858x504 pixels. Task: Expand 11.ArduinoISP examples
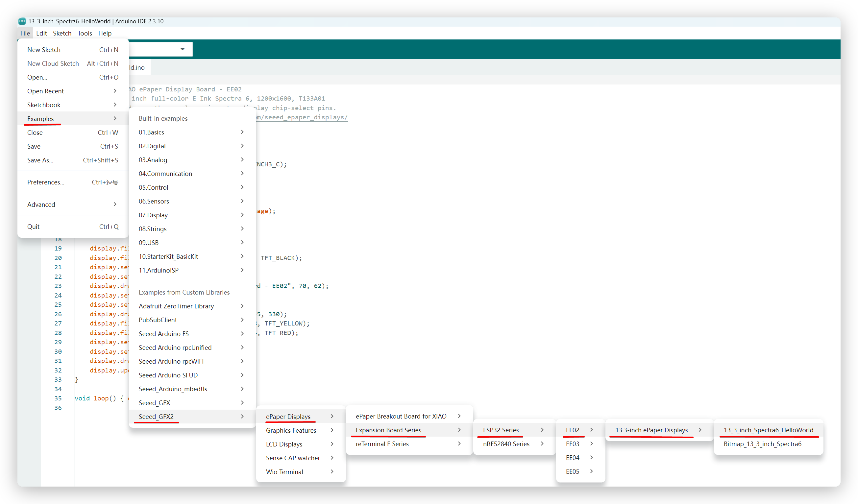pyautogui.click(x=192, y=270)
